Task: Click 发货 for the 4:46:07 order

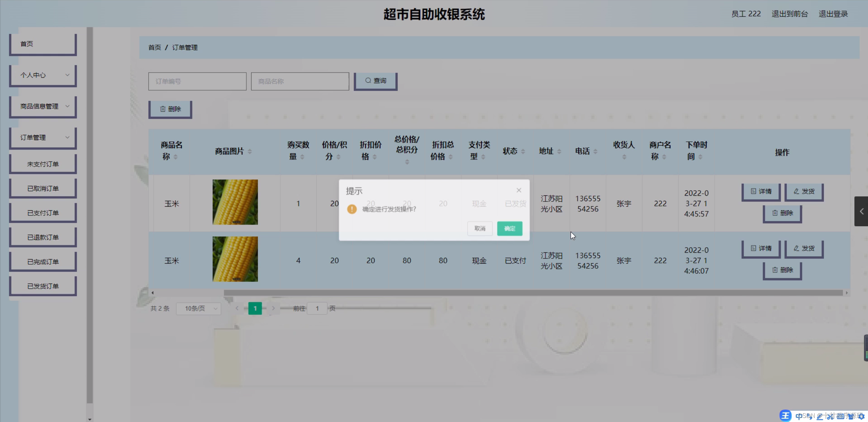Action: tap(804, 249)
